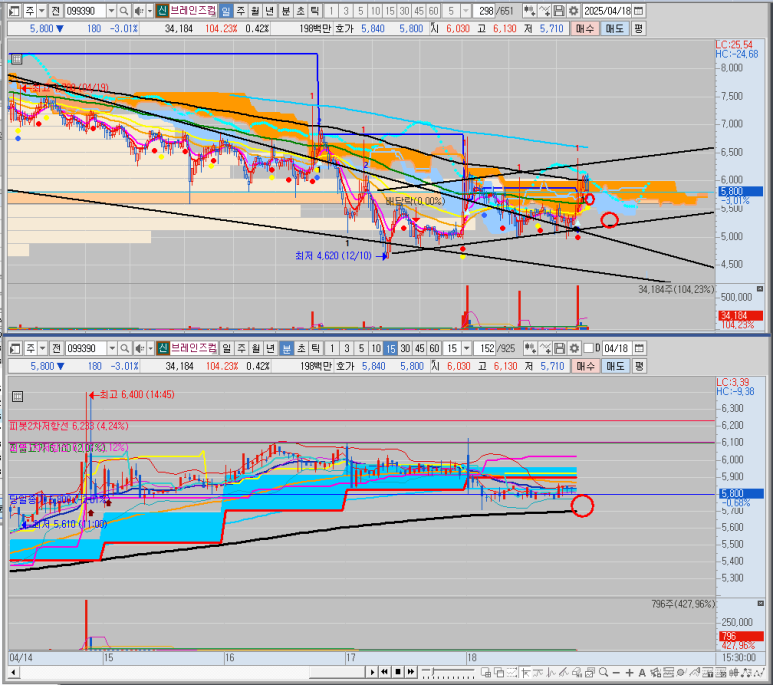Viewport: 773px width, 685px height.
Task: Click the zoom slider in the bottom control bar
Action: pyautogui.click(x=448, y=672)
